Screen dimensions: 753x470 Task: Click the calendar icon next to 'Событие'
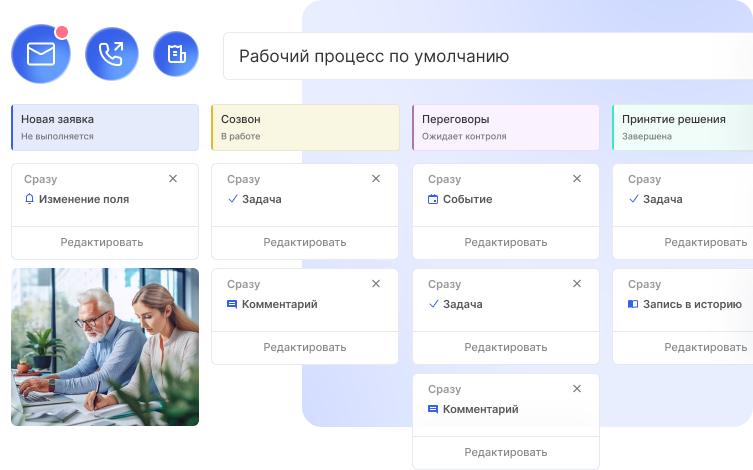pos(433,199)
